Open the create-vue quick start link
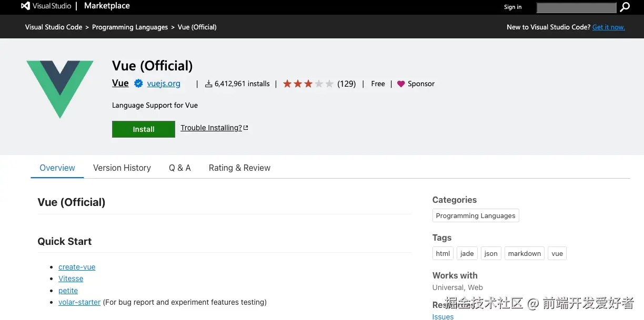 [77, 267]
